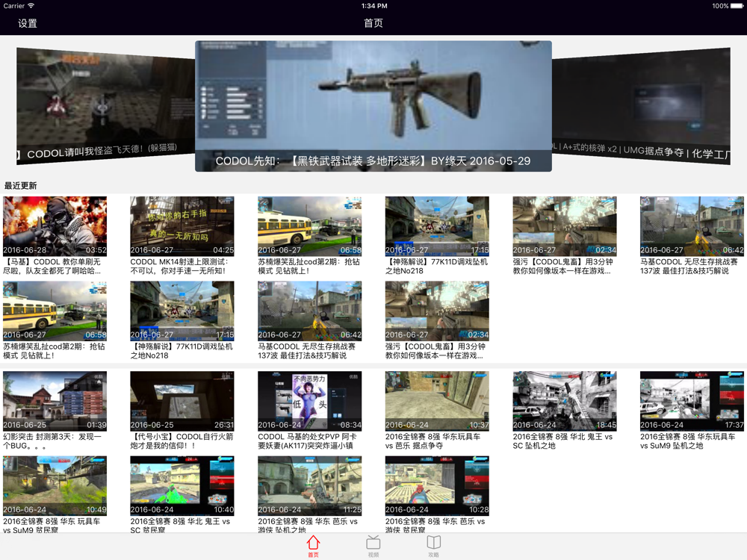
Task: Play MK14射速上限测试 thumbnail 04:25
Action: (x=182, y=226)
